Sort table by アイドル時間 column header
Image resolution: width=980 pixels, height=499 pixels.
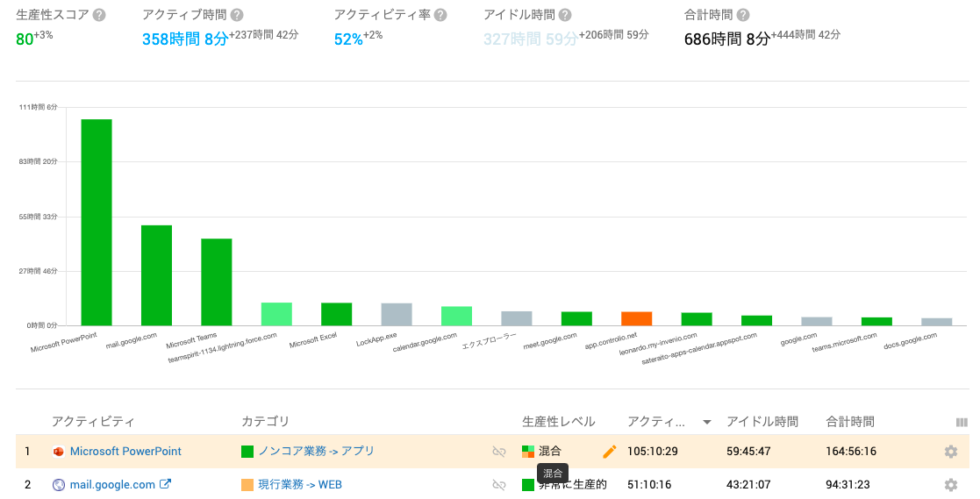pos(762,422)
